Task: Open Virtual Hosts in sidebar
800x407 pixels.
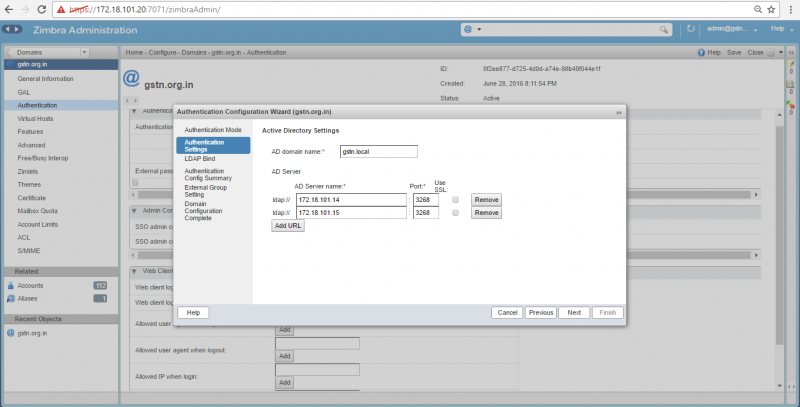Action: 35,118
